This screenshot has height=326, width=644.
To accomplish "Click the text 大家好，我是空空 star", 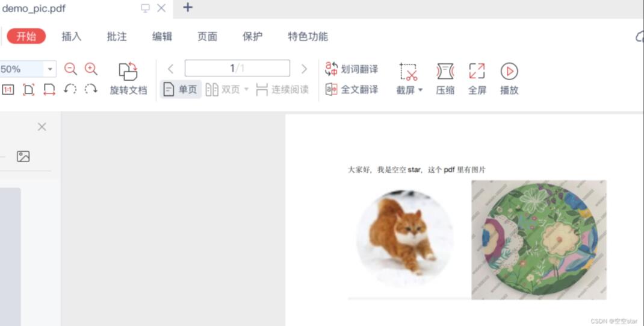I will click(x=385, y=170).
